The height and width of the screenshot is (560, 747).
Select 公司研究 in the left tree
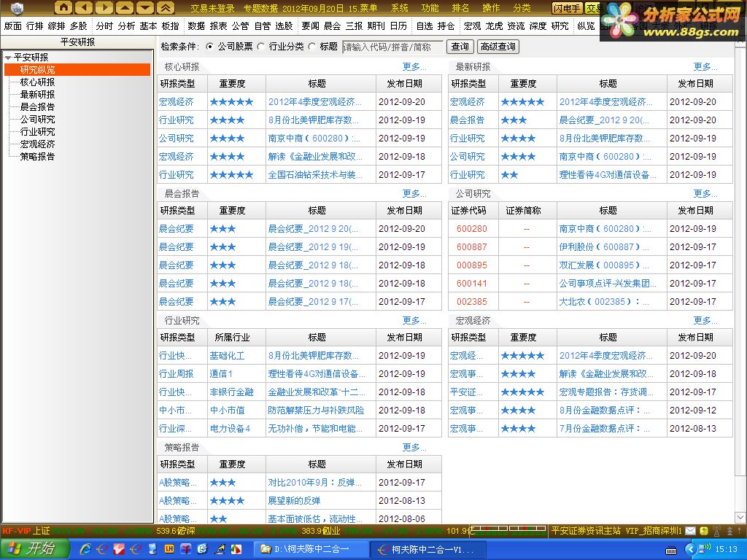(37, 119)
